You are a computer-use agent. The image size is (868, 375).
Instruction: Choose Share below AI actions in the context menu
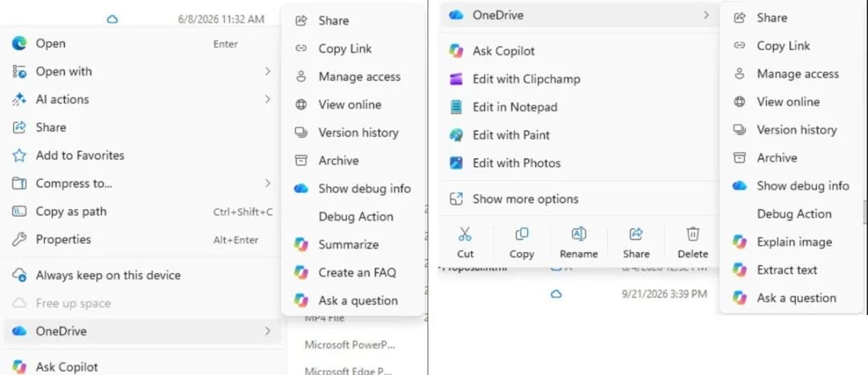coord(143,127)
